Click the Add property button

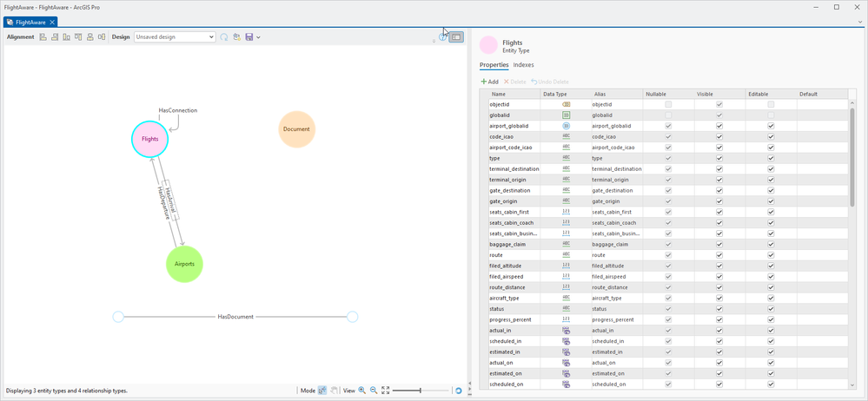click(x=489, y=82)
